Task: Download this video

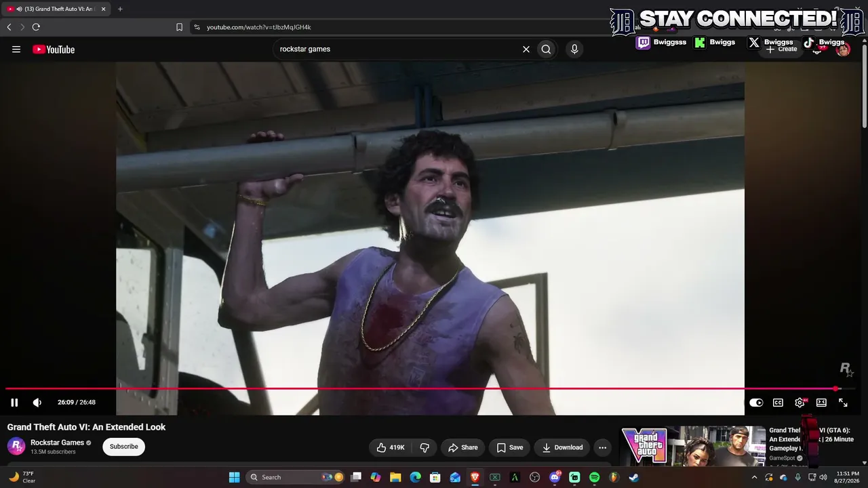Action: click(x=562, y=447)
